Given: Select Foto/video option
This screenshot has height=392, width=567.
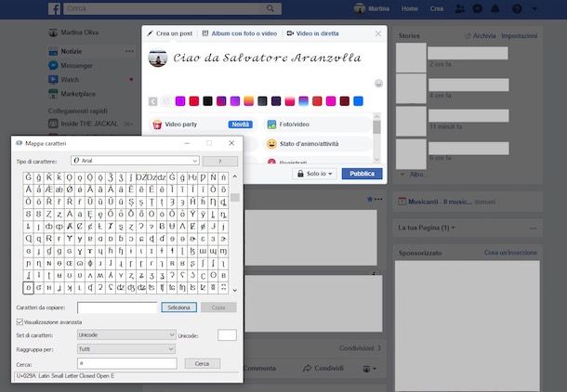Looking at the screenshot, I should tap(317, 124).
